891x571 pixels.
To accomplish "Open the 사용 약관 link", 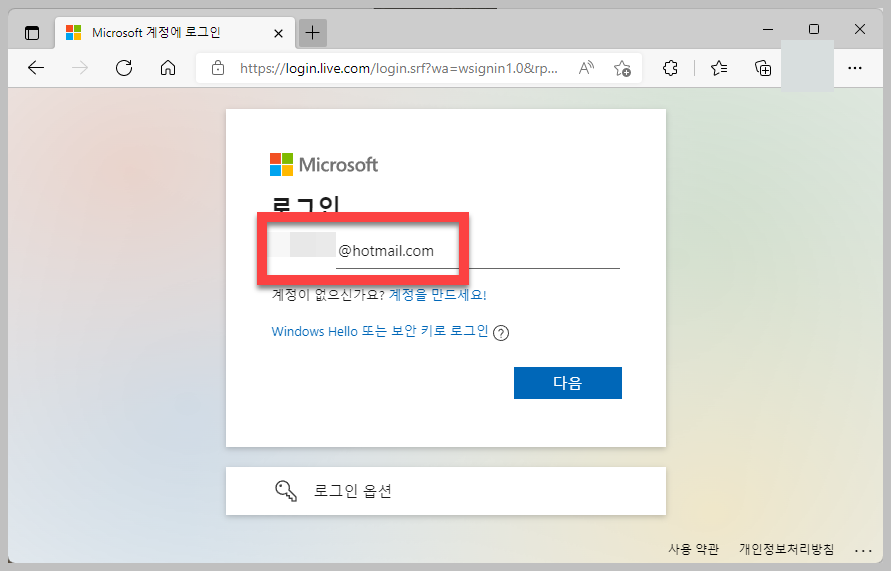I will (693, 549).
